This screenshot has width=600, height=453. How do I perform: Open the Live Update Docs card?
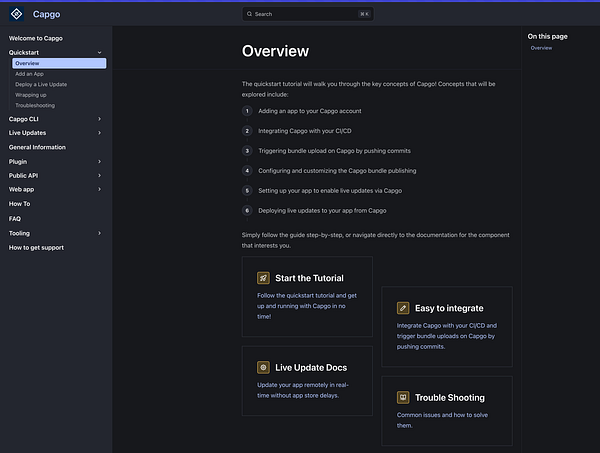click(307, 381)
